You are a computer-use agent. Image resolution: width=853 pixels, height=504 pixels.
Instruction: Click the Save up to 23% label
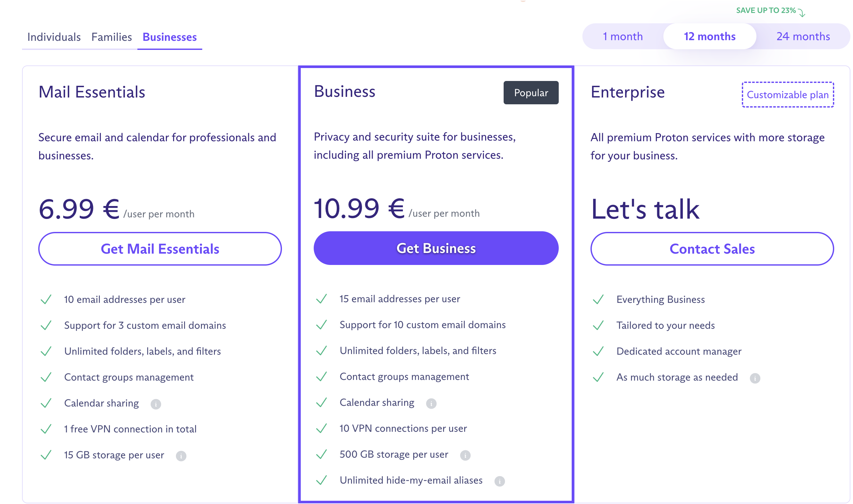coord(766,11)
